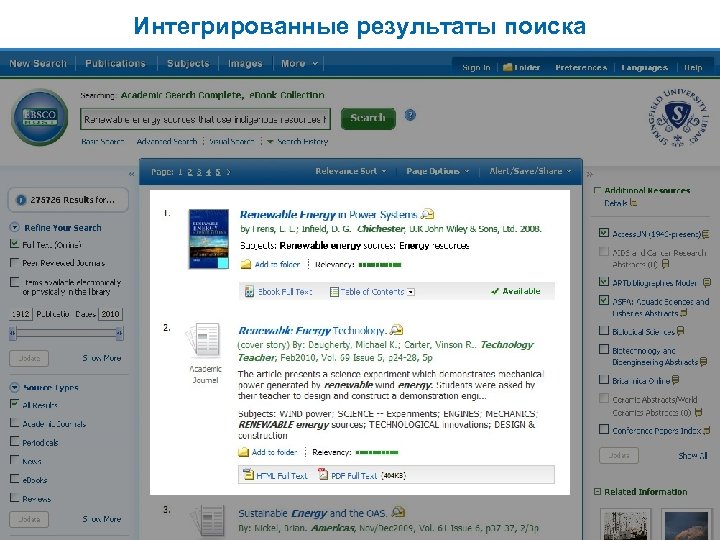Viewport: 720px width, 540px height.
Task: Check Academic Journals source type
Action: tap(14, 423)
